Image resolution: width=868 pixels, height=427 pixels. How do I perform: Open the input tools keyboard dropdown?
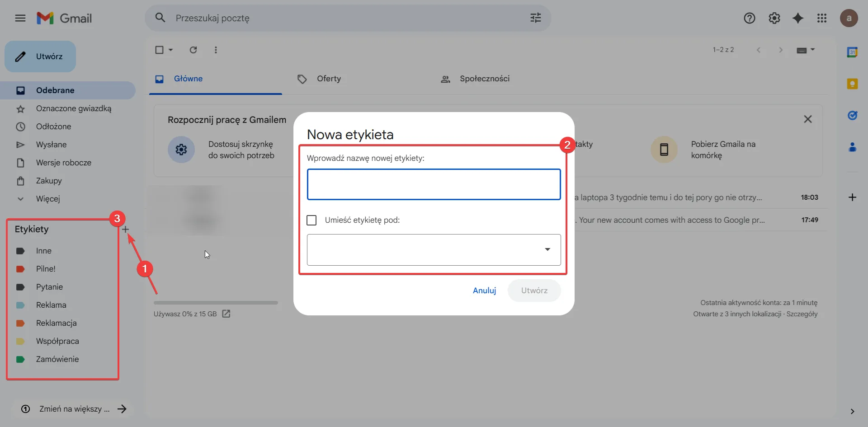click(x=806, y=50)
